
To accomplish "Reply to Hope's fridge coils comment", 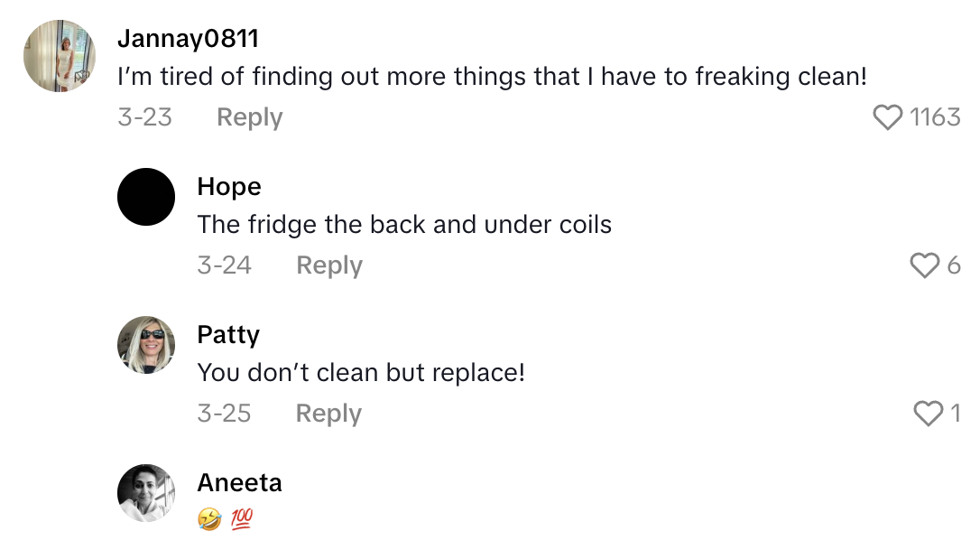I will click(x=329, y=265).
